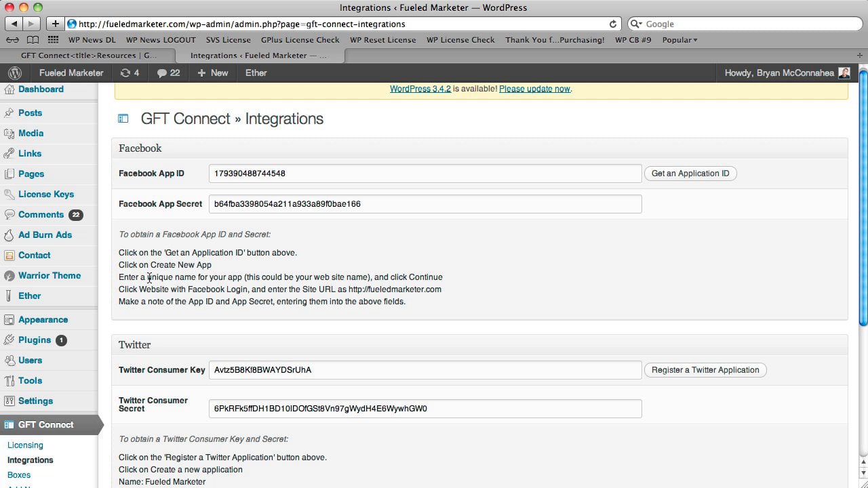
Task: Click the Facebook App Secret field
Action: 425,204
